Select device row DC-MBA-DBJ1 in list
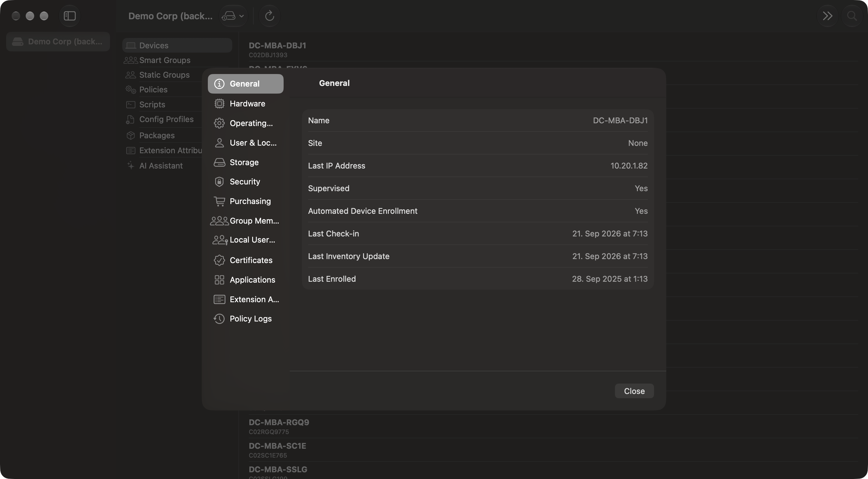 [x=553, y=50]
